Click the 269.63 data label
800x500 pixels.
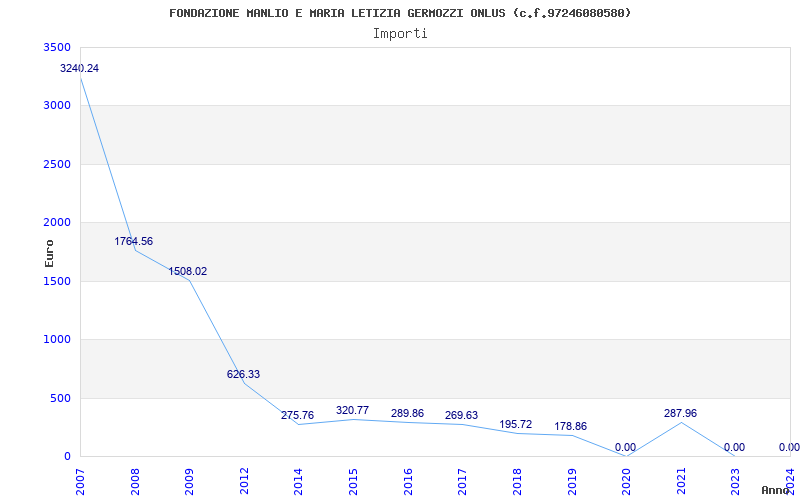tap(461, 415)
